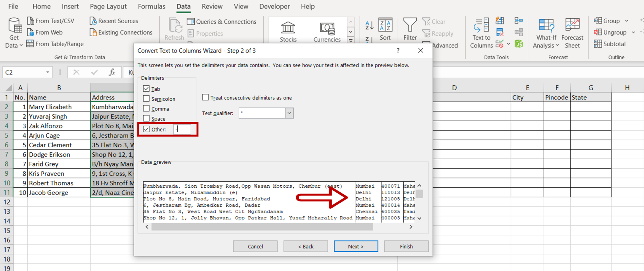This screenshot has height=271, width=644.
Task: Create a Forecast Sheet
Action: (x=572, y=33)
